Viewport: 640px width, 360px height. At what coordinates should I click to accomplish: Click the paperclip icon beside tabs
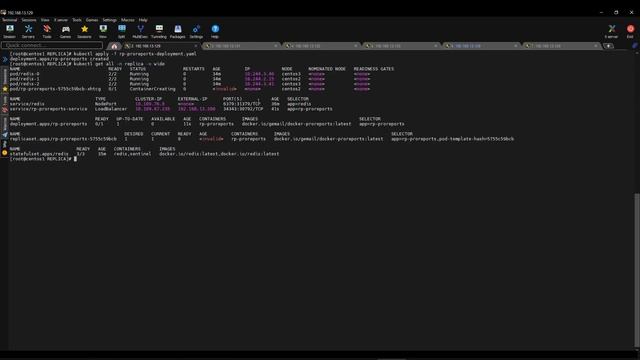click(x=635, y=46)
